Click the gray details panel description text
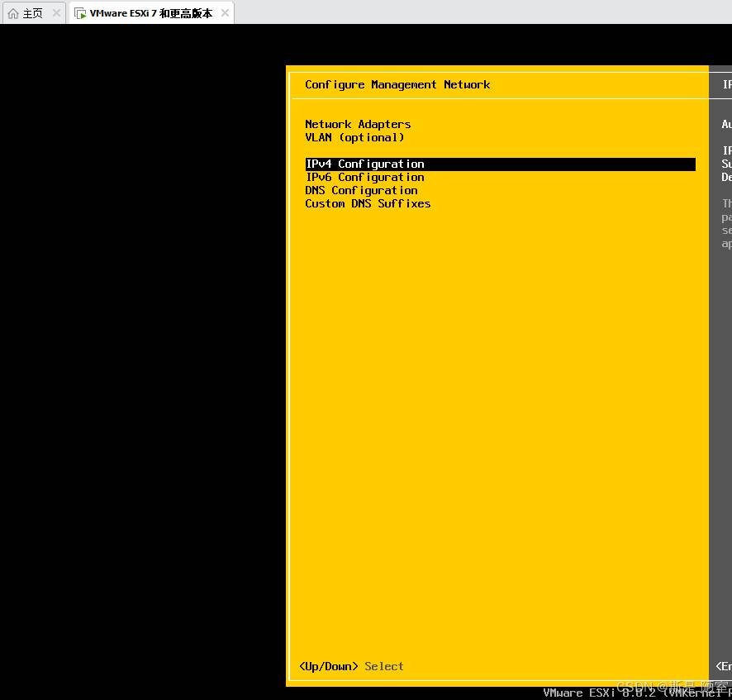 pos(726,223)
